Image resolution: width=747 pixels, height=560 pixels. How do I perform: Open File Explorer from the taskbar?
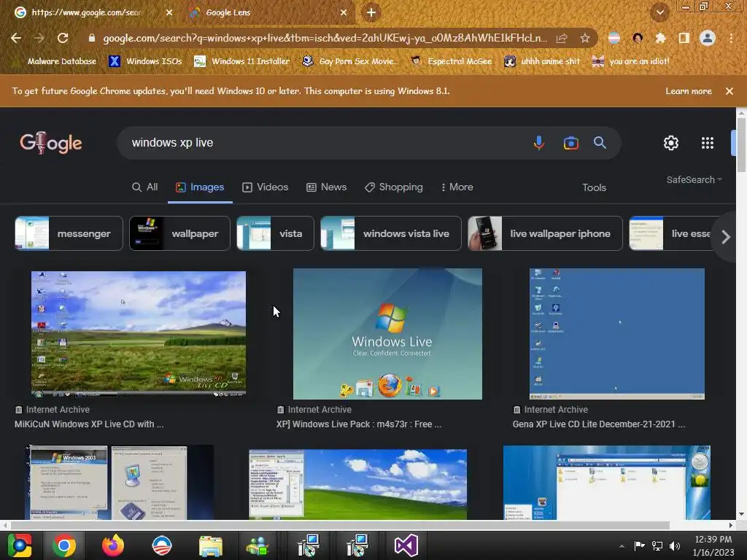(211, 545)
